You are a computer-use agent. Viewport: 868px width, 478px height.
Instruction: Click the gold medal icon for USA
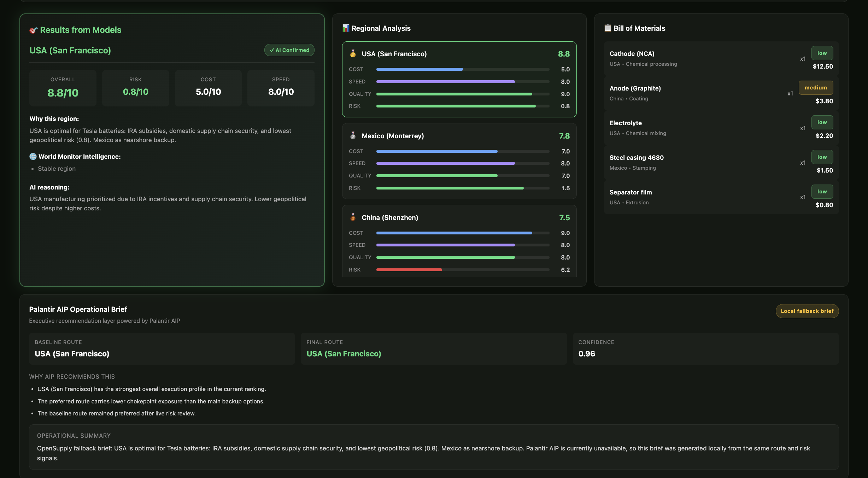(x=353, y=54)
